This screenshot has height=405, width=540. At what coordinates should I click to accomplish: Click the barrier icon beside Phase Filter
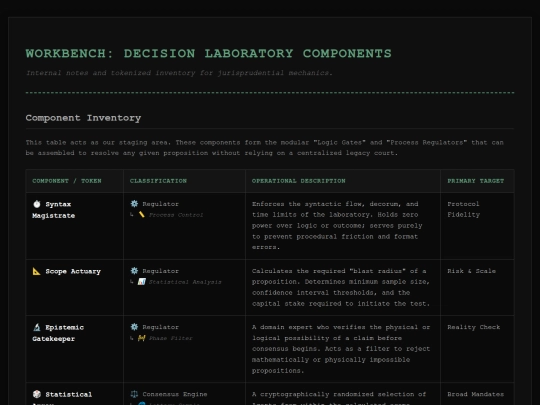coord(142,338)
